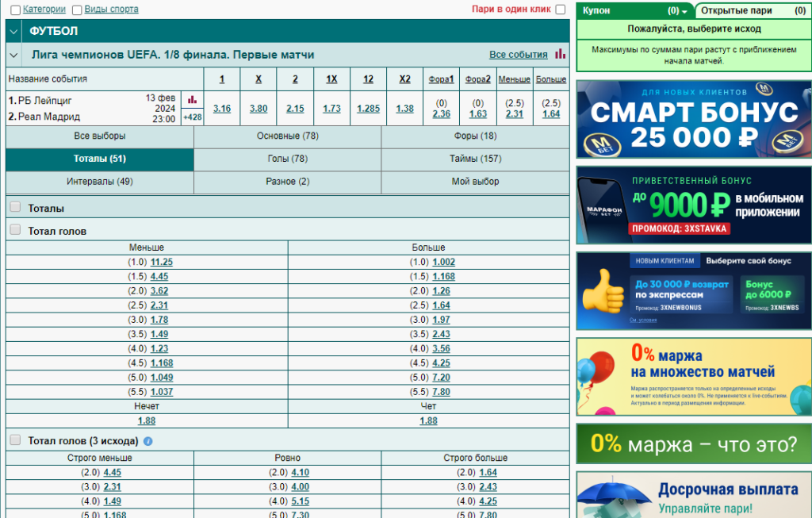Open the Смарт Бонус 25 000 ₽ banner
The width and height of the screenshot is (812, 518).
point(694,119)
